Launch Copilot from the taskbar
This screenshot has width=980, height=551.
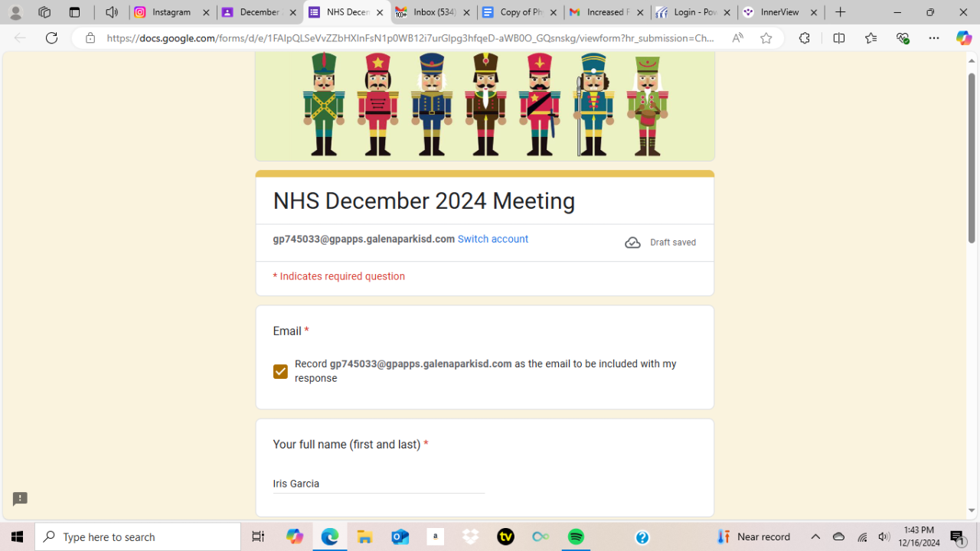(x=295, y=537)
